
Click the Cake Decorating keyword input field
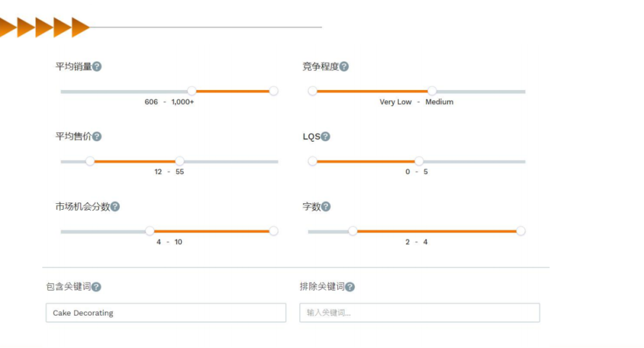(166, 313)
